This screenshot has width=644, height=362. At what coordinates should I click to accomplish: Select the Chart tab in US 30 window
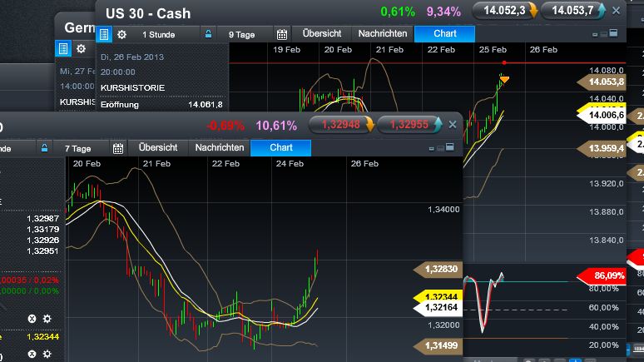445,33
